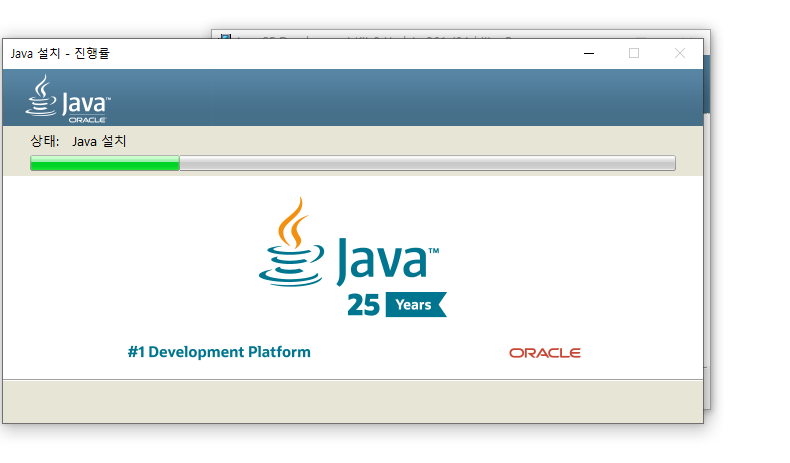Click the 'Java 설치 - 진행률' window title

pyautogui.click(x=60, y=53)
